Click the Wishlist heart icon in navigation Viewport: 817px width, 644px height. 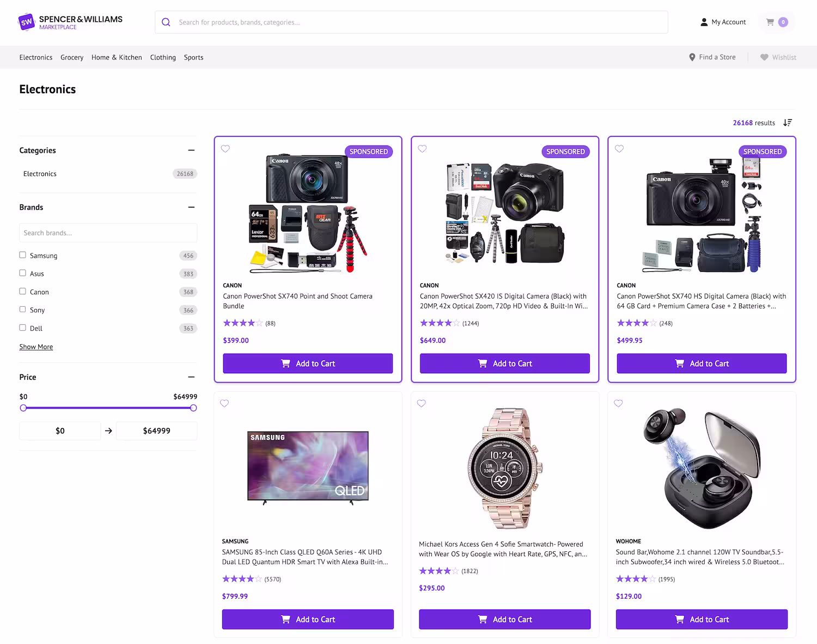[x=764, y=57]
